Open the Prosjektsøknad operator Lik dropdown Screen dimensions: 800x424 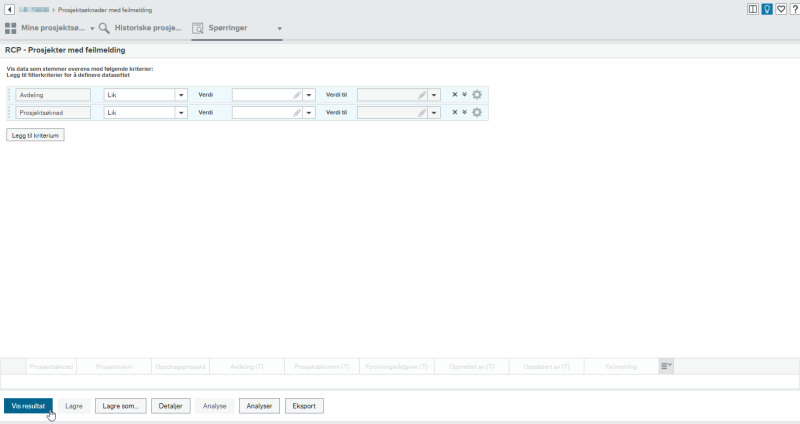(x=181, y=113)
